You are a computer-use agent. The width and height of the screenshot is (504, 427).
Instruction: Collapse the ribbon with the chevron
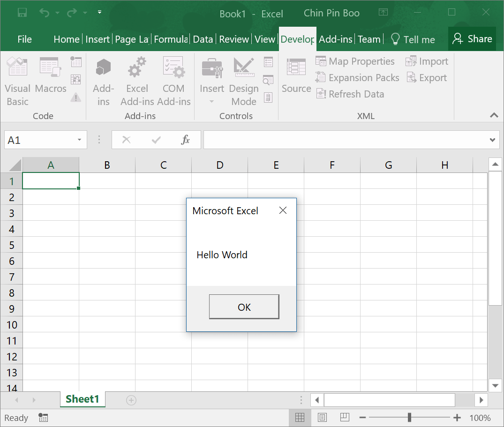tap(494, 115)
